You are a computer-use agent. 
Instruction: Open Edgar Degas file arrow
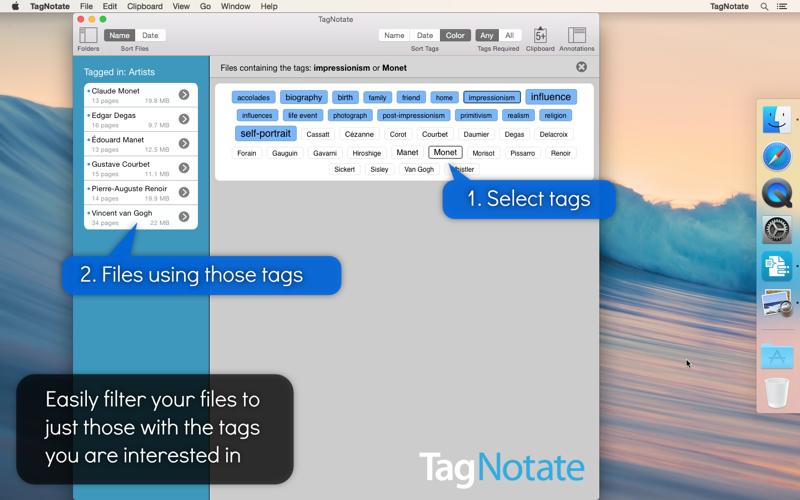(x=184, y=119)
